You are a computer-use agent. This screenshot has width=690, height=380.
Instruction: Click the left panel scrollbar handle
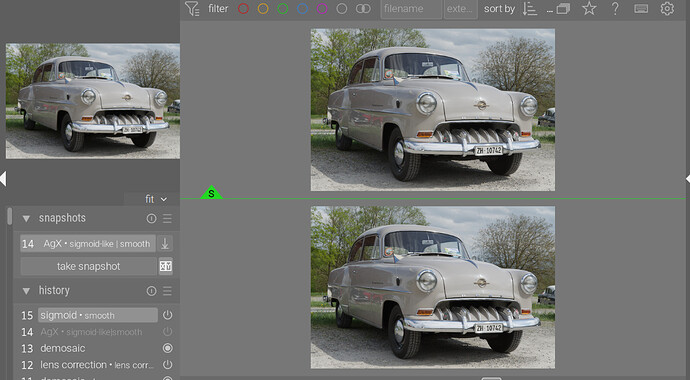coord(10,216)
